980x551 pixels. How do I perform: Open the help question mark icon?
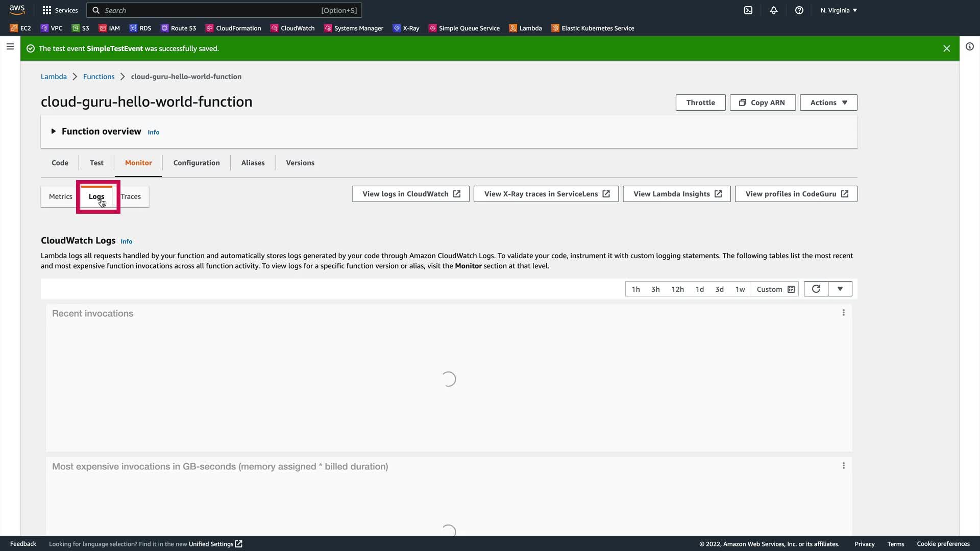tap(799, 10)
